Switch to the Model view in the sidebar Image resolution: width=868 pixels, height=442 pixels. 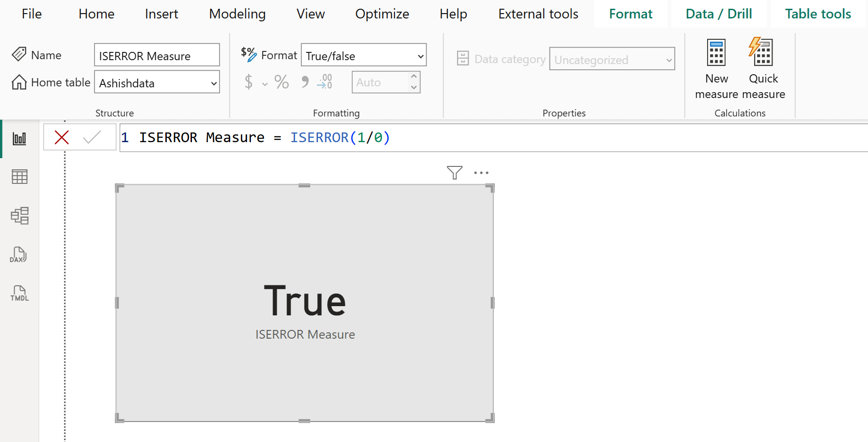tap(18, 215)
